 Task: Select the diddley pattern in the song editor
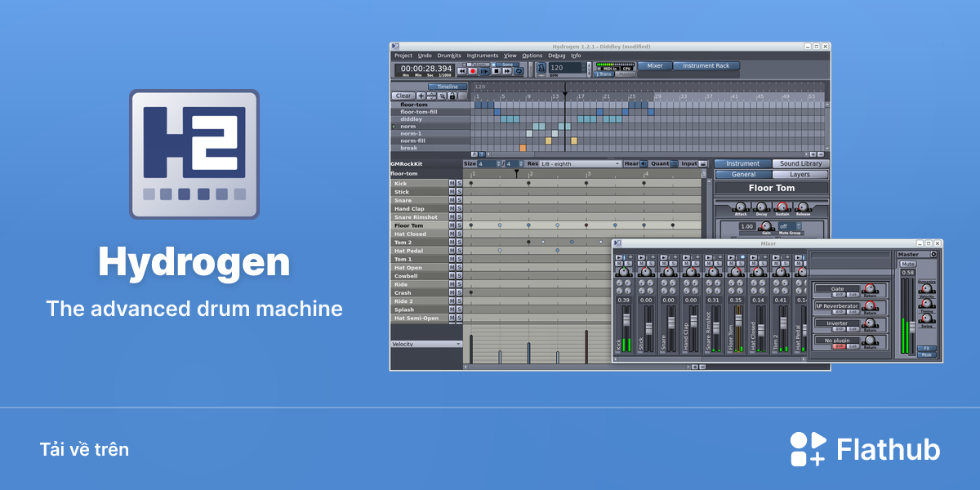click(431, 119)
